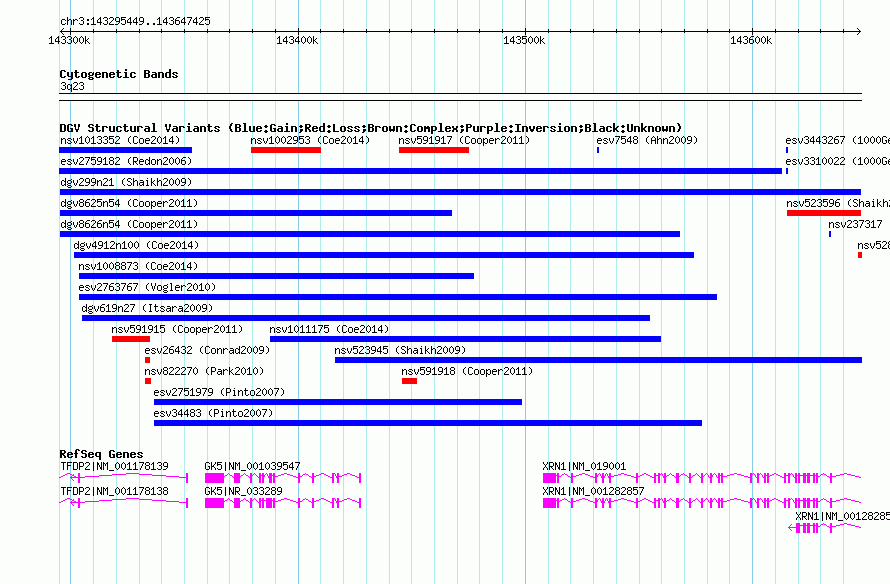Viewport: 890px width, 584px height.
Task: Click the 143400k ruler label
Action: tap(297, 40)
